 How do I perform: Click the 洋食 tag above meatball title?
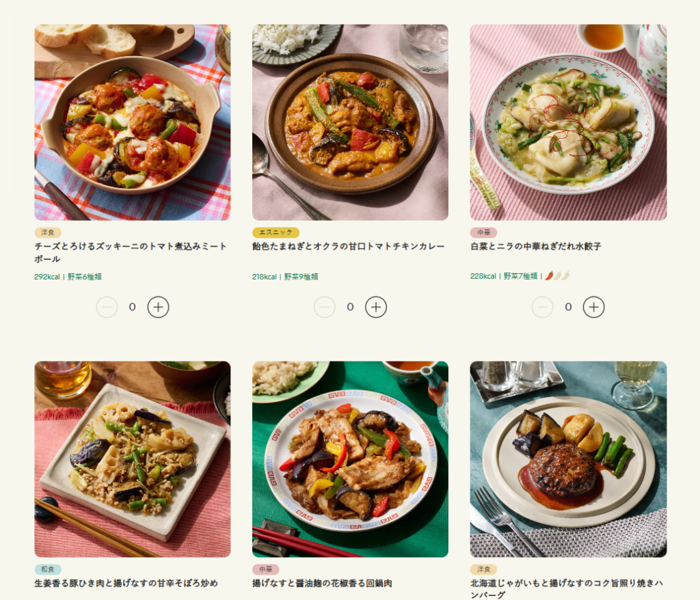pos(47,232)
